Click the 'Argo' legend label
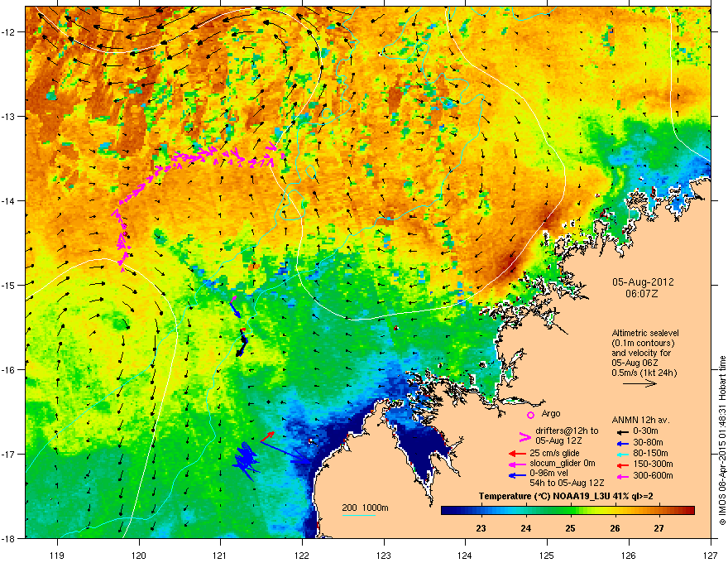 (x=551, y=413)
